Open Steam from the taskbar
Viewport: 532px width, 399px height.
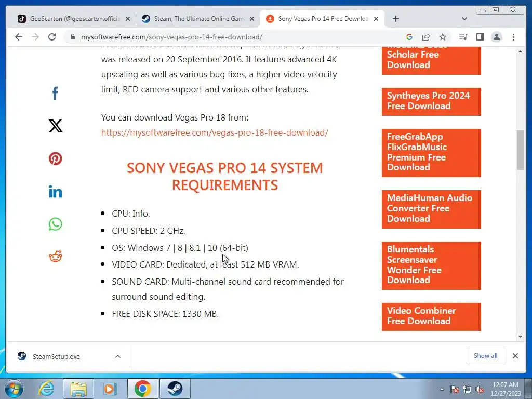tap(175, 389)
